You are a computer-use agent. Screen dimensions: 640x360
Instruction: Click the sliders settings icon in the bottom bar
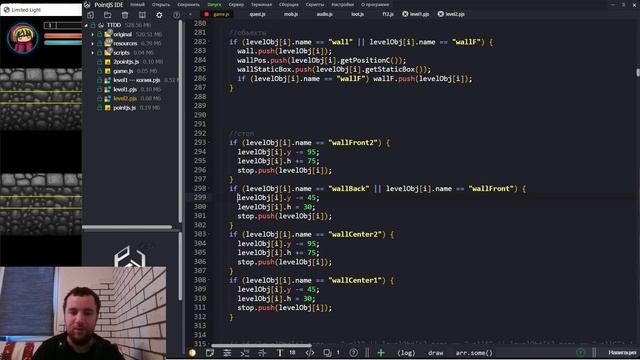coord(227,353)
